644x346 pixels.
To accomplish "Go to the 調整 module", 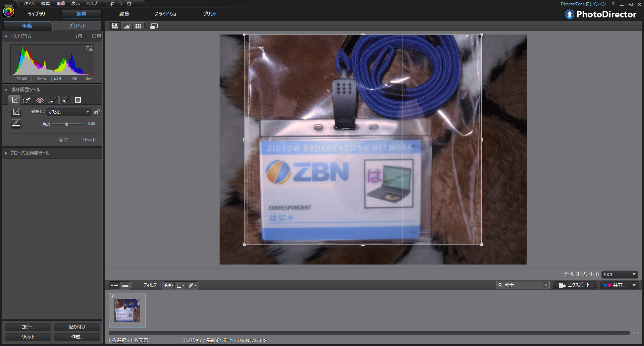I will coord(82,14).
